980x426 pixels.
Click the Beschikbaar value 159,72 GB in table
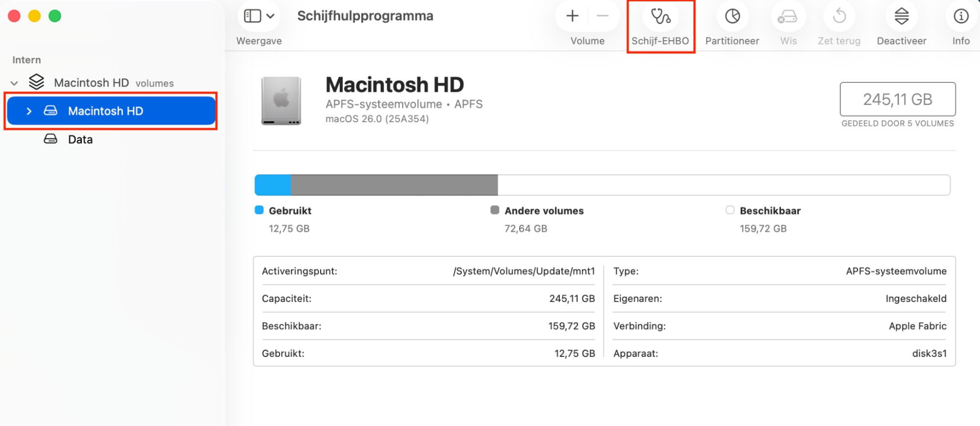(x=571, y=326)
